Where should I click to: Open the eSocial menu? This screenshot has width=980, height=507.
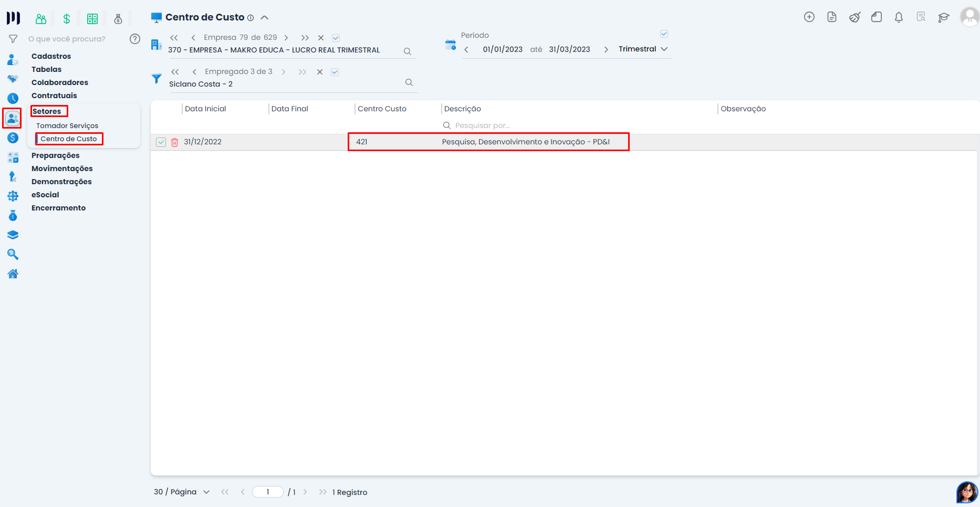[x=45, y=195]
